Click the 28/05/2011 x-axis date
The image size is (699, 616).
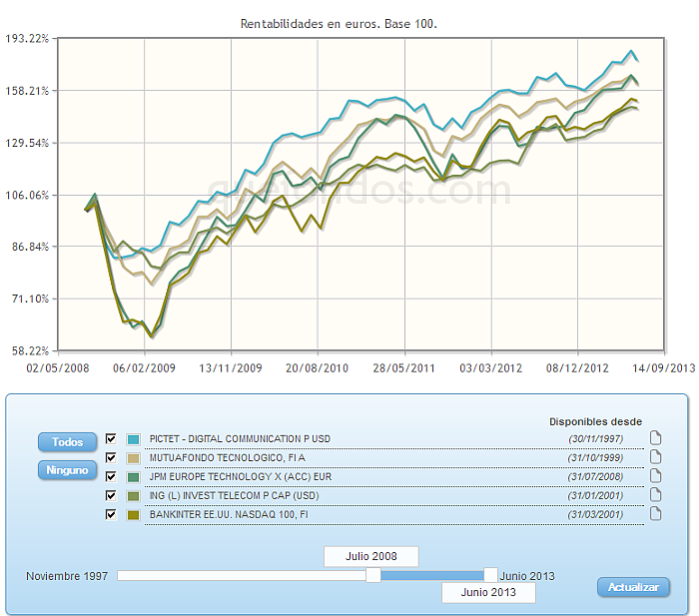[403, 368]
